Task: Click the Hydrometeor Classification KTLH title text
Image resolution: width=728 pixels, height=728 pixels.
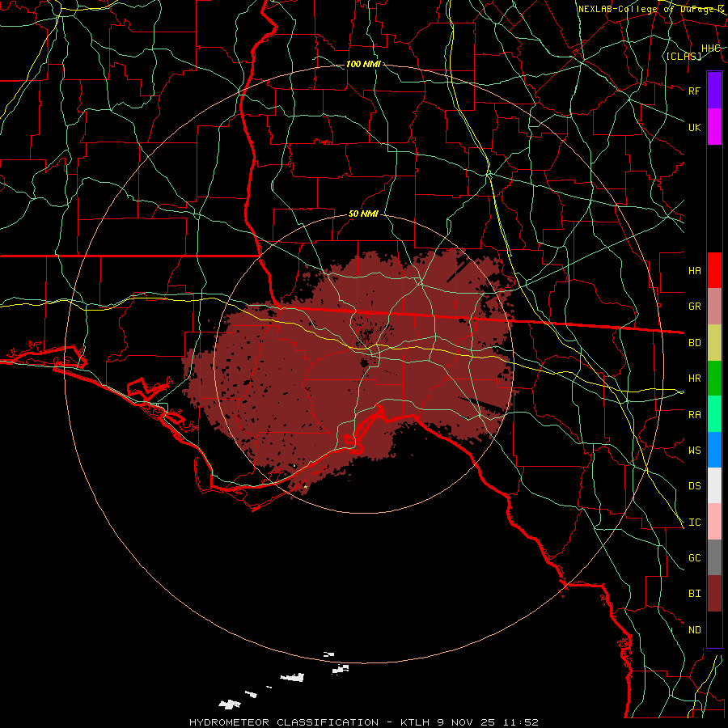Action: [363, 722]
